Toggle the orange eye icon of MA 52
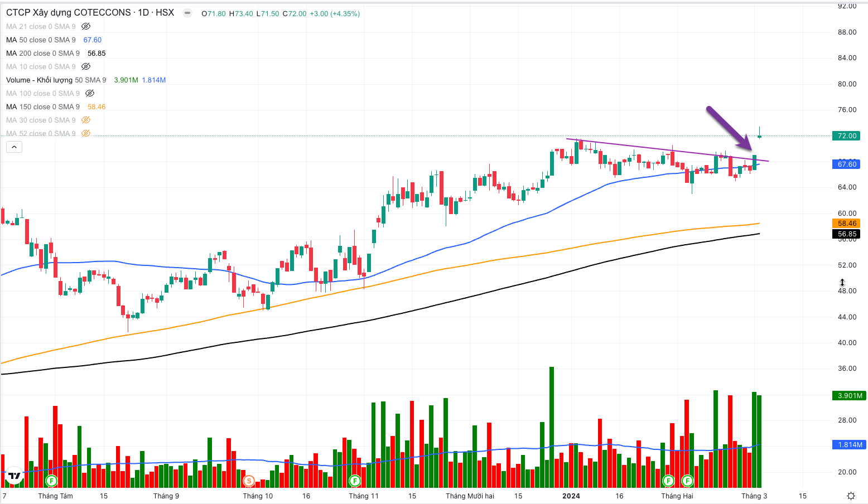Viewport: 868px width, 504px height. 86,133
